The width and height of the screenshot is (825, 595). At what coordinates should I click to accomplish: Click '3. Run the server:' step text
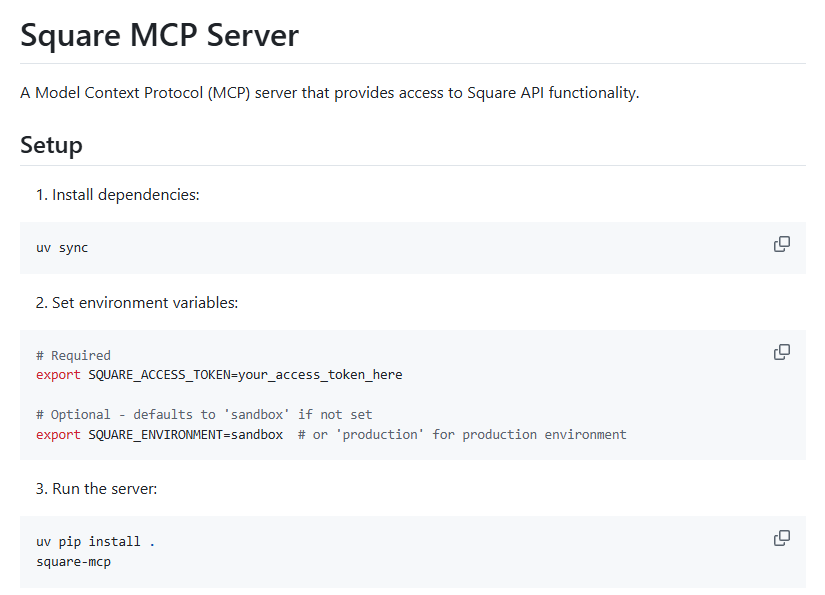tap(97, 489)
